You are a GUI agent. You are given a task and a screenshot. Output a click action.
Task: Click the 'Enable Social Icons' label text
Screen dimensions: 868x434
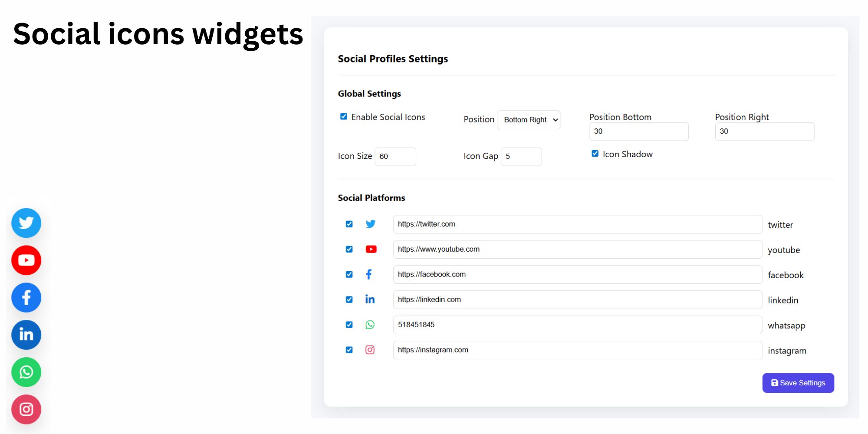tap(388, 117)
